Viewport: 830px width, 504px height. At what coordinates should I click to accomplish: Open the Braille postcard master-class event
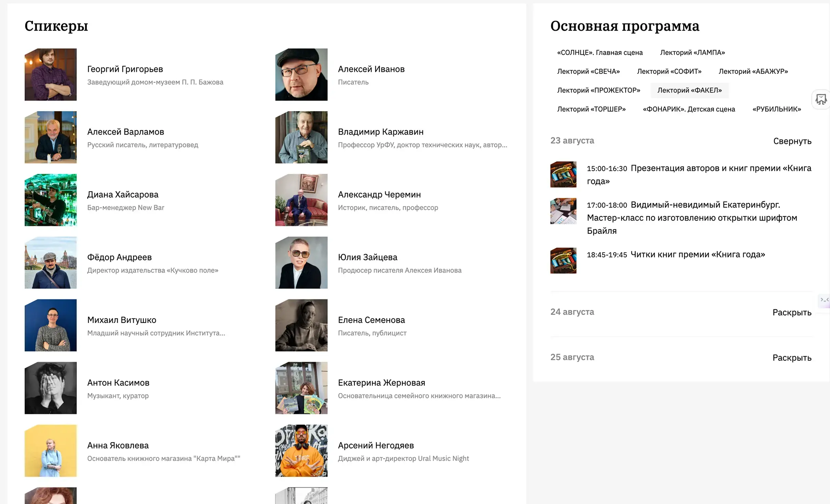(692, 218)
